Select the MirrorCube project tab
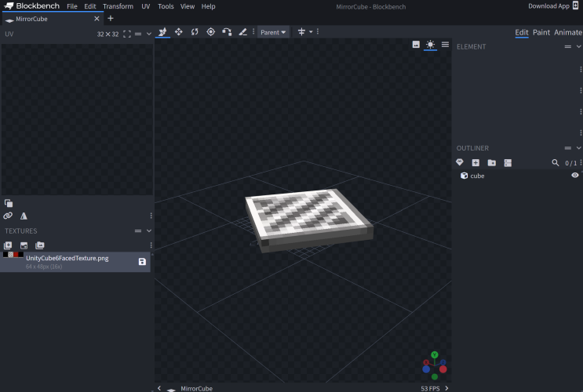The height and width of the screenshot is (392, 583). click(52, 19)
